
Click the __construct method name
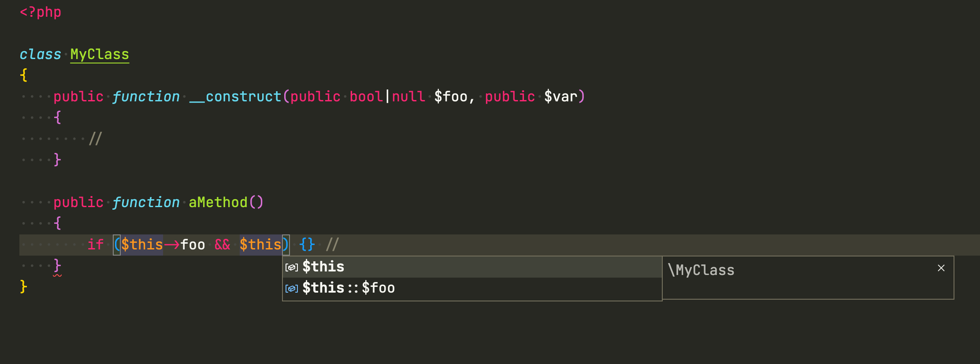(x=235, y=96)
